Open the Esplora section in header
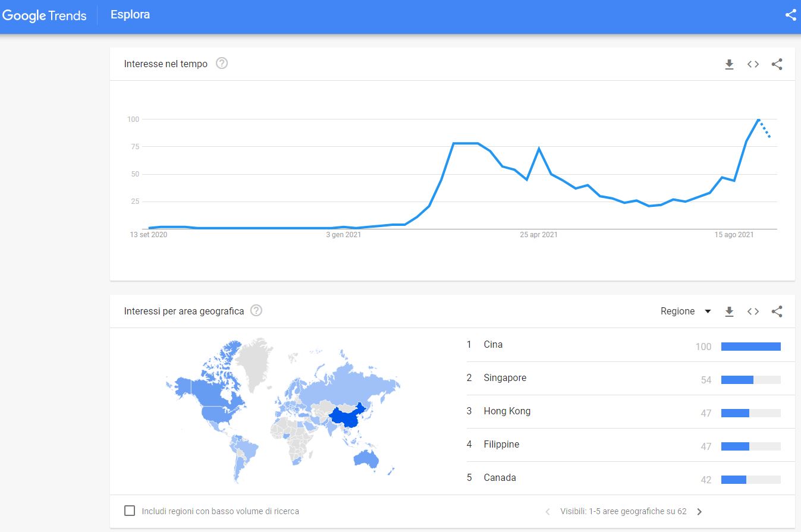801x532 pixels. pos(130,15)
